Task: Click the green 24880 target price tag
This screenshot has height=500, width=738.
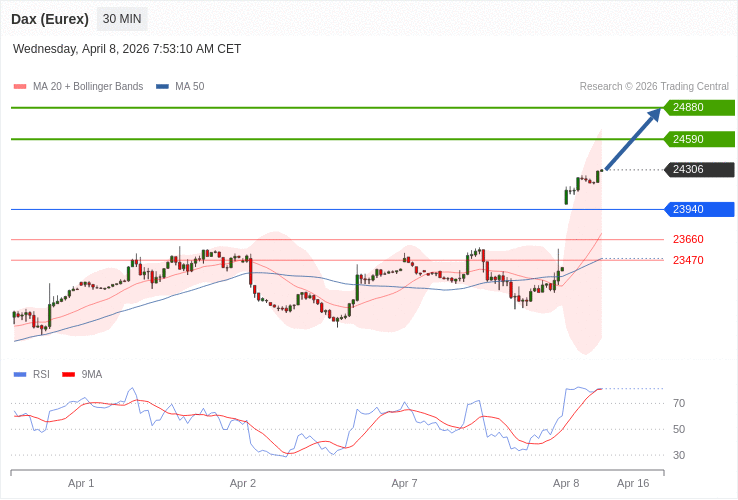Action: [x=699, y=107]
